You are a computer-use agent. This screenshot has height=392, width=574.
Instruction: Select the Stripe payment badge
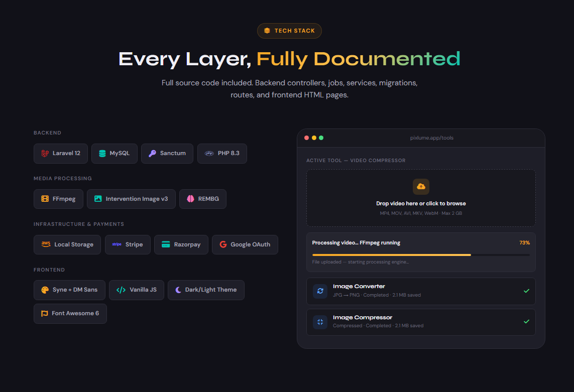click(x=128, y=244)
